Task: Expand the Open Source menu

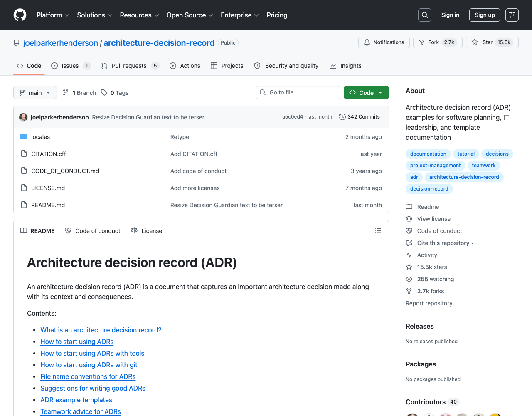Action: click(190, 15)
